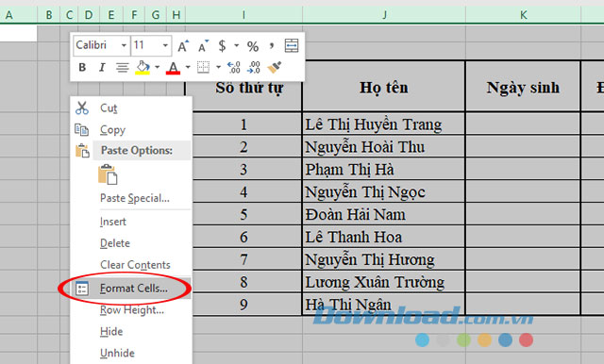Viewport: 604px width, 364px height.
Task: Expand font color dropdown arrow
Action: pyautogui.click(x=188, y=67)
